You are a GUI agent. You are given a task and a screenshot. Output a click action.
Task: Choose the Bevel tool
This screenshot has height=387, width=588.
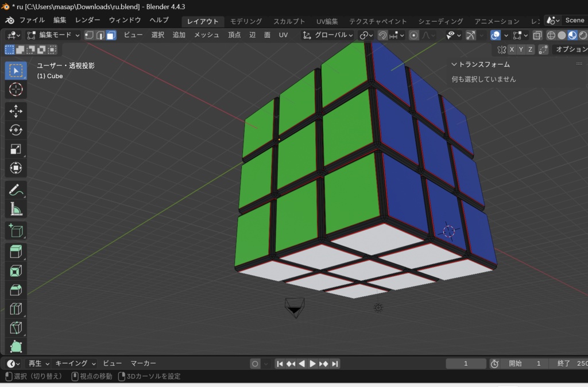[16, 290]
